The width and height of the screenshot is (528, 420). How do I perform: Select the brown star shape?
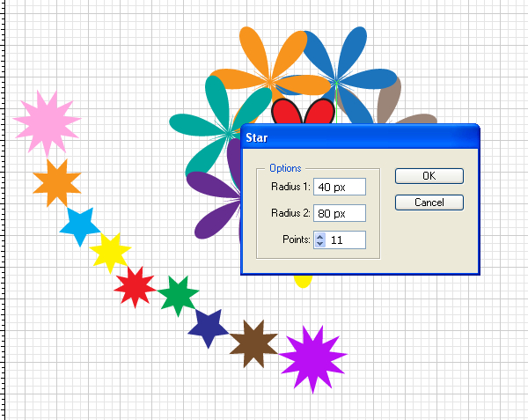[253, 344]
